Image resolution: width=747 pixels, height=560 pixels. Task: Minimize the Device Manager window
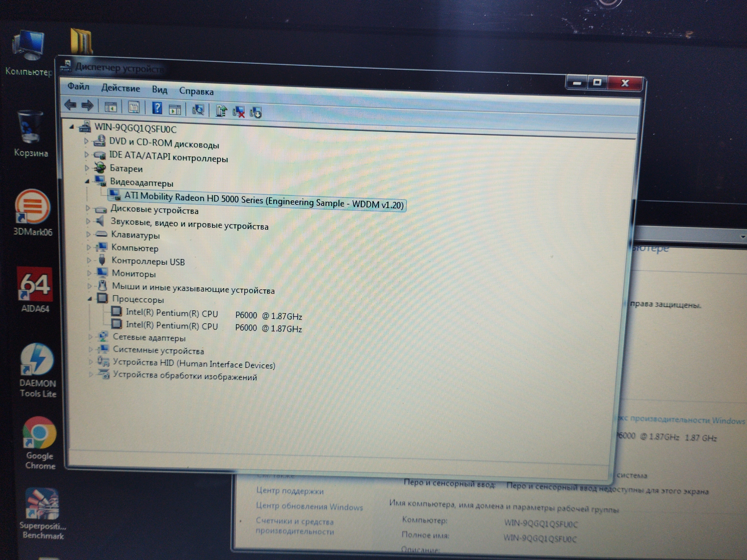point(577,83)
